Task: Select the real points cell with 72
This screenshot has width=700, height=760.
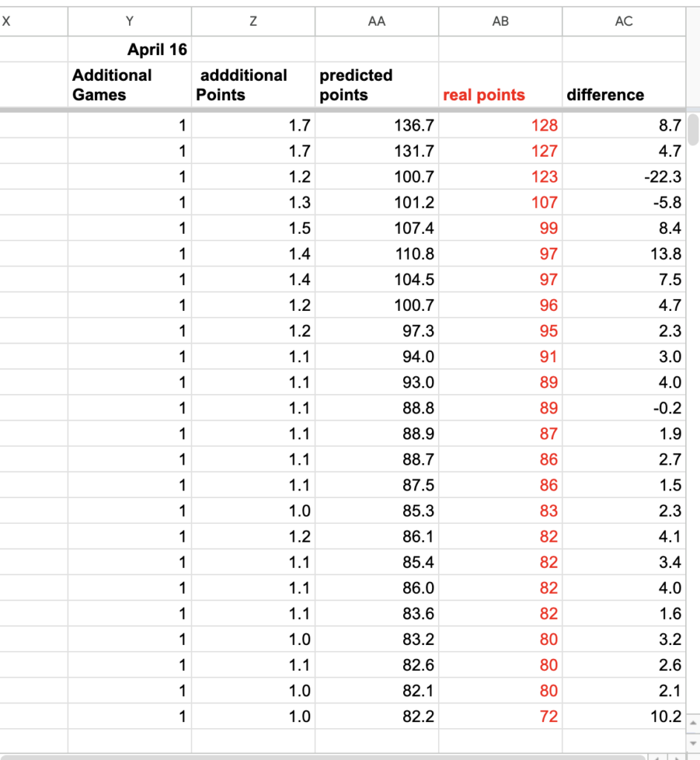Action: pos(500,716)
